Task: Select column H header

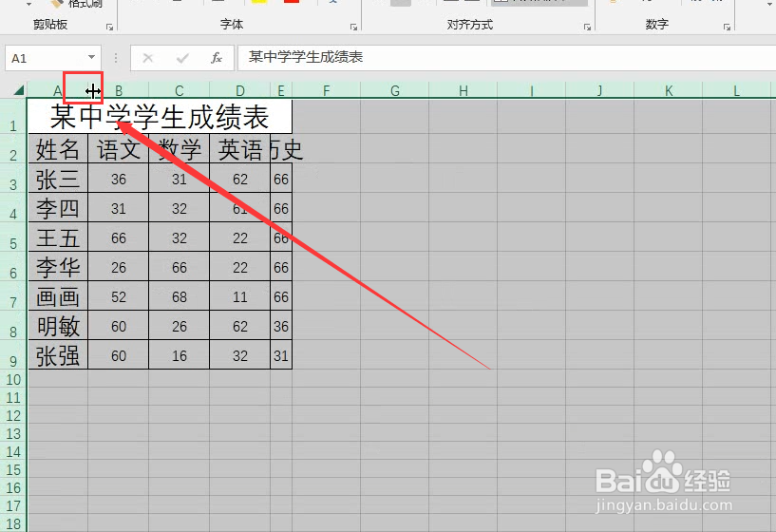Action: pyautogui.click(x=464, y=90)
